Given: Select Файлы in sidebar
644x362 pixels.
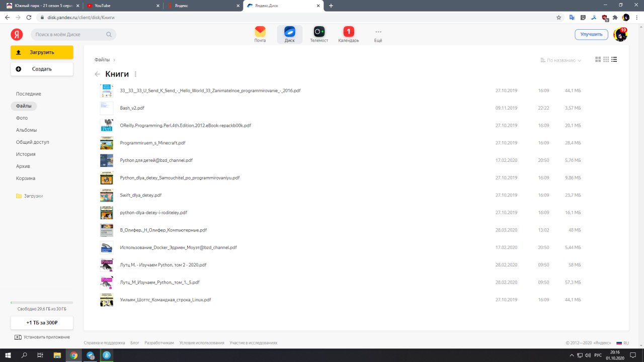Looking at the screenshot, I should pos(24,106).
